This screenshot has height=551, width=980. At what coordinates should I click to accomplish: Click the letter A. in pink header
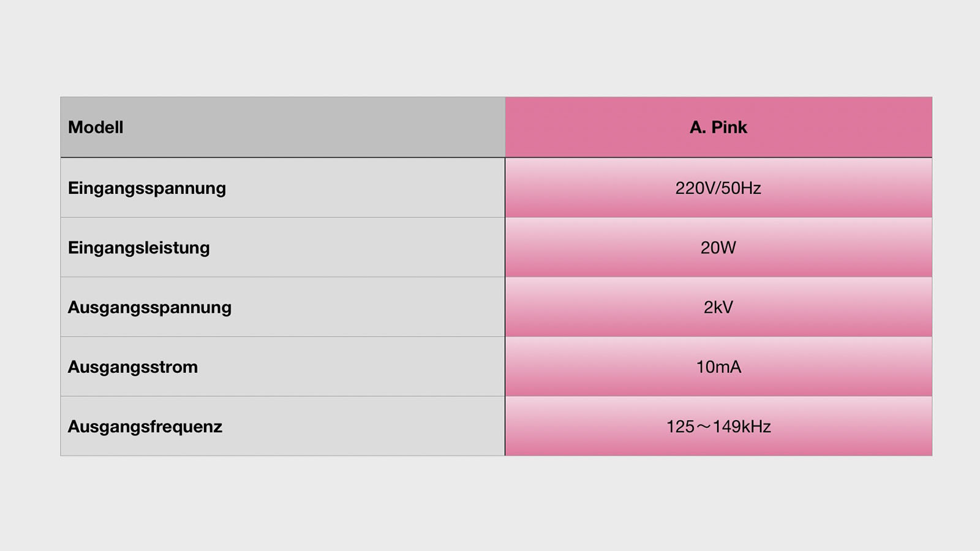pyautogui.click(x=698, y=127)
